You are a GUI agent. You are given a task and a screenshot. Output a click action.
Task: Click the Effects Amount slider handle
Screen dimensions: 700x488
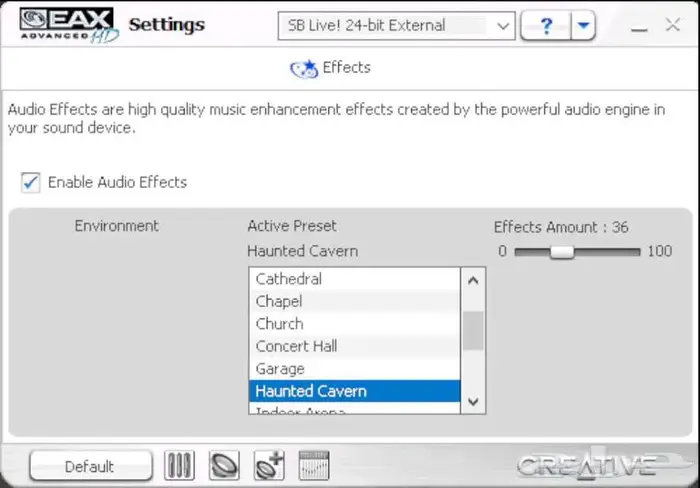click(562, 252)
